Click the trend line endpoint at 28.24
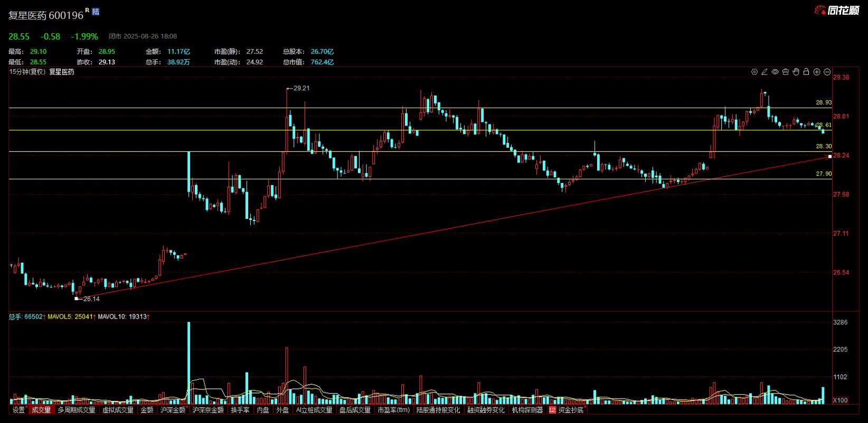868x423 pixels. [830, 156]
